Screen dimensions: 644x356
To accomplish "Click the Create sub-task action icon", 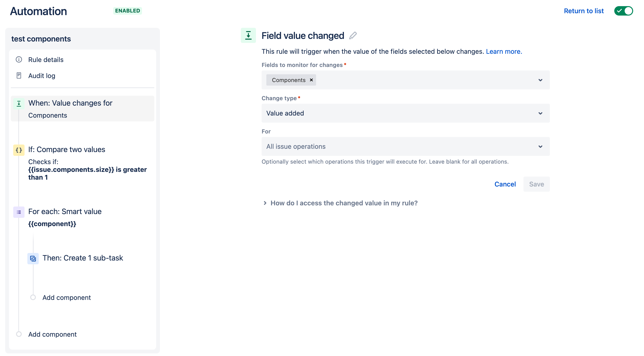I will click(x=33, y=258).
